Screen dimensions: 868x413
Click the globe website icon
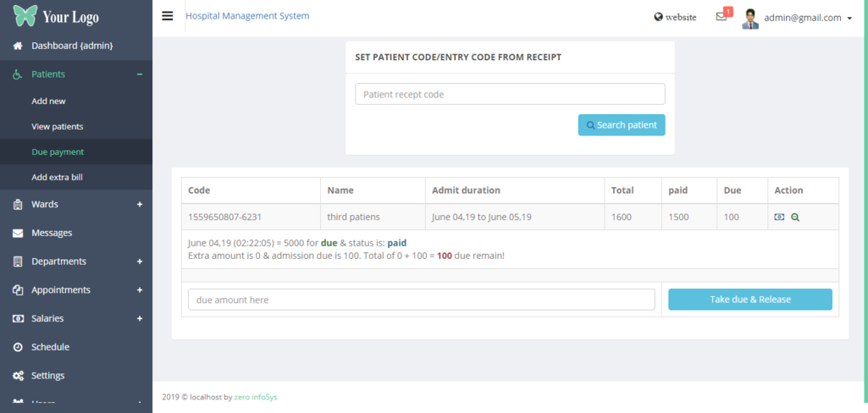(659, 17)
